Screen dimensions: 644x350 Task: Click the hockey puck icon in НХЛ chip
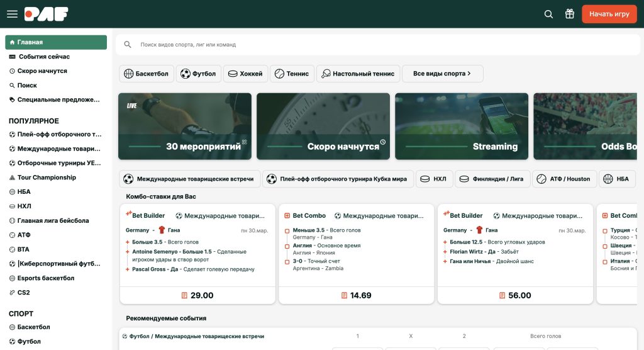[x=425, y=179]
